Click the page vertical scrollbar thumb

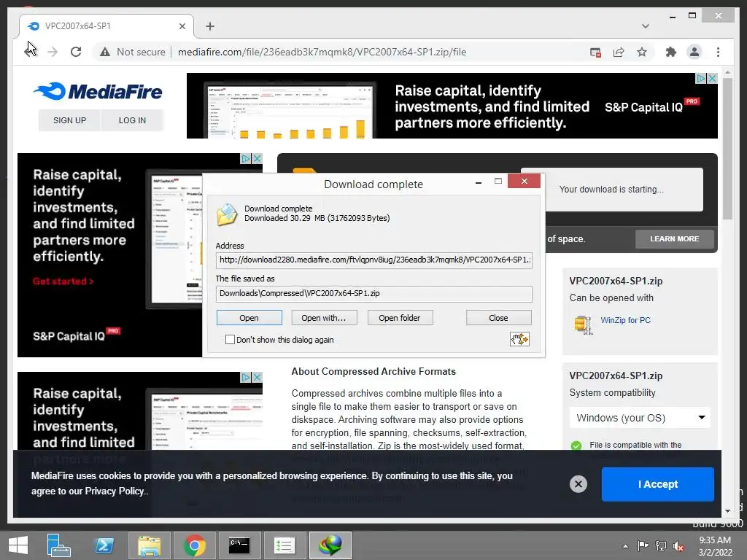point(727,147)
